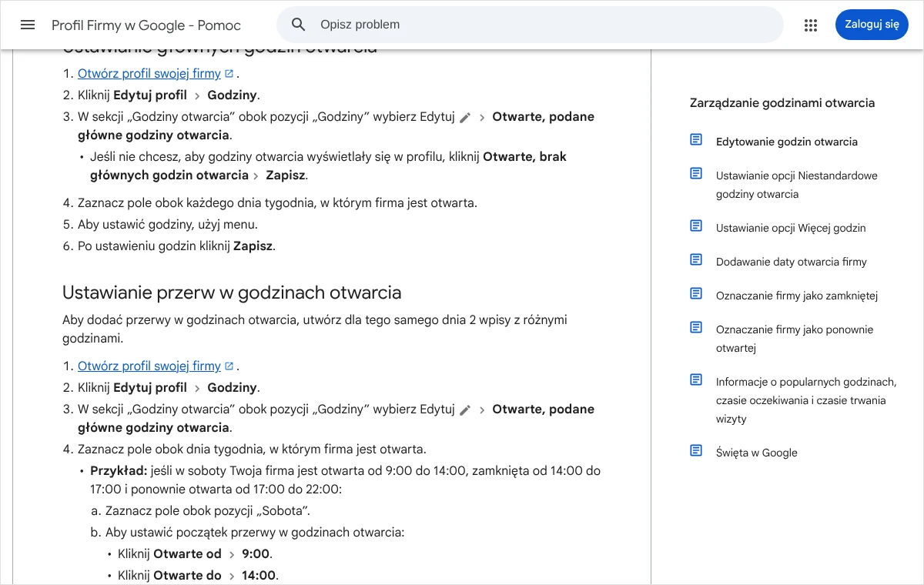Open Dodawanie daty otwarcia firmy article
The image size is (924, 585).
[792, 262]
